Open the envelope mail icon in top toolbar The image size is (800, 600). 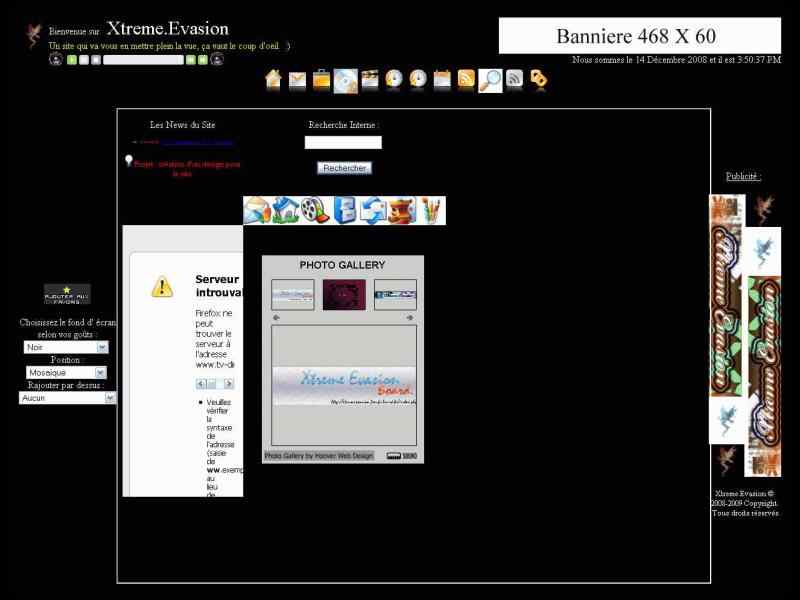[x=297, y=80]
